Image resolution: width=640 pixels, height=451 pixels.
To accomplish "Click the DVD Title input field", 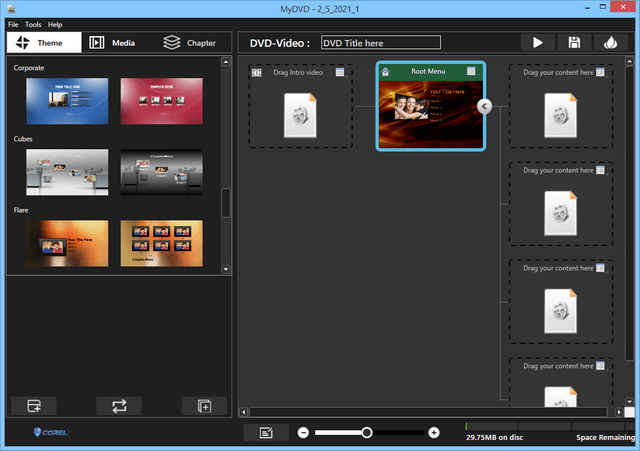I will click(380, 43).
